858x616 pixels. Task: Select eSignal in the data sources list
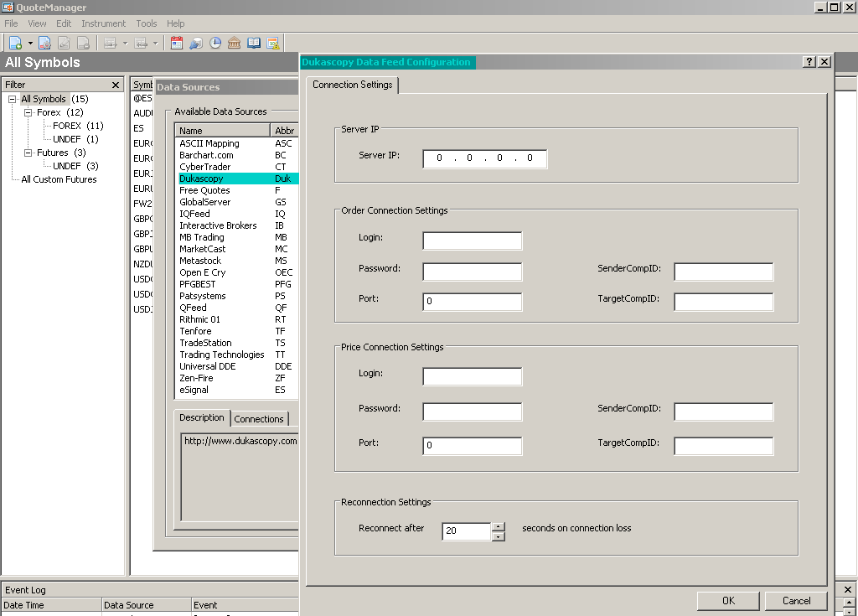point(238,390)
